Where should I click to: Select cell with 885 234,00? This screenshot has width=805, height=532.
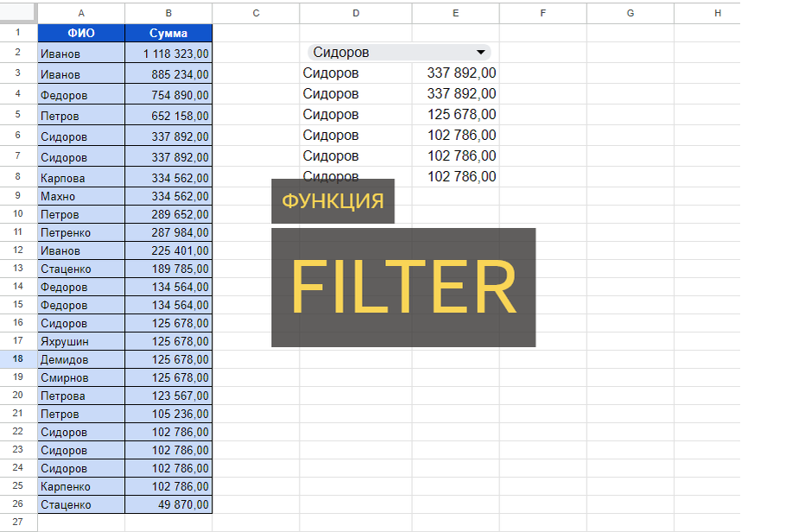(x=168, y=74)
